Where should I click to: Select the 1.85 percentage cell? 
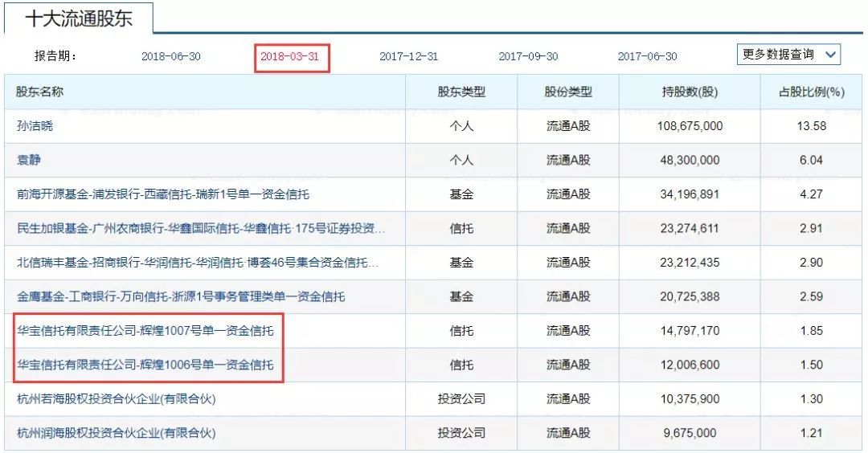pos(812,331)
